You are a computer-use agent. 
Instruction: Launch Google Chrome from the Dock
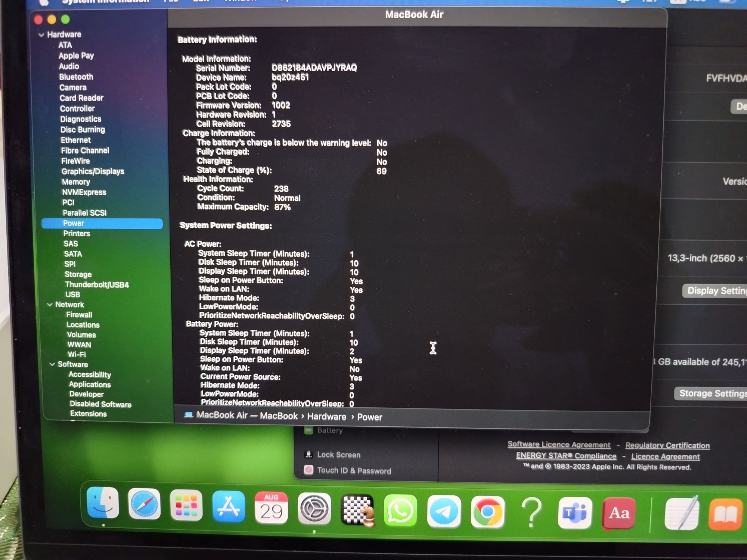click(x=487, y=512)
